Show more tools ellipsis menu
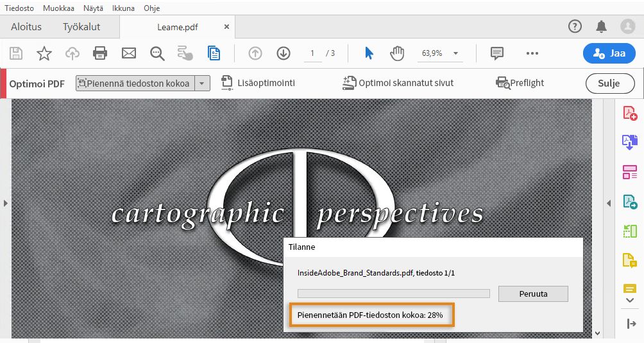The height and width of the screenshot is (343, 644). coord(532,53)
